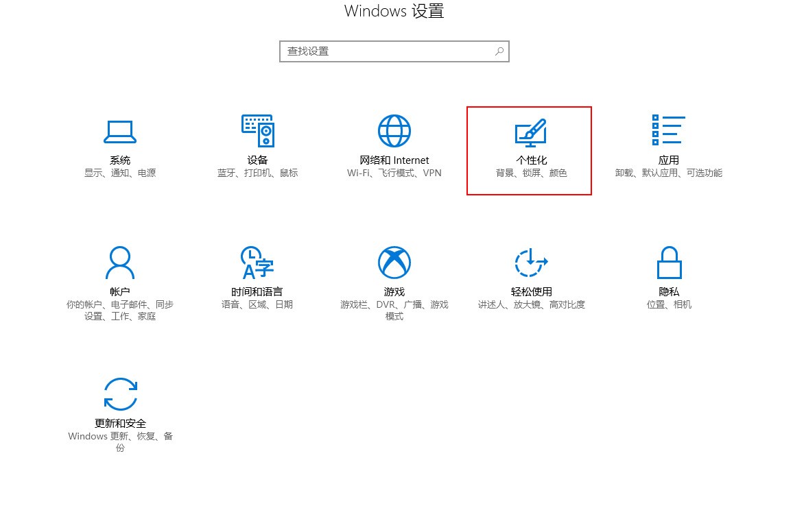This screenshot has height=532, width=793.
Task: Click the text 显示、通知、电源
Action: pos(120,173)
